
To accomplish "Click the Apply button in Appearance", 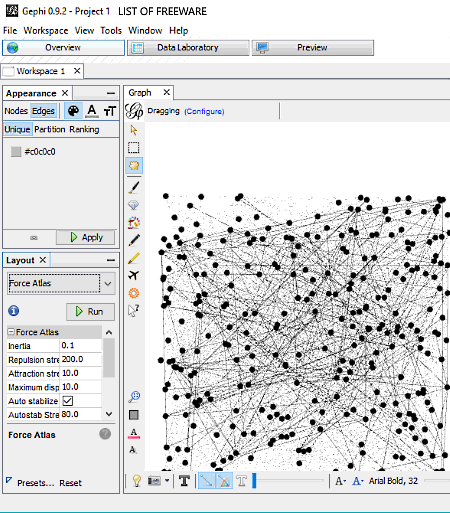I will click(x=86, y=237).
